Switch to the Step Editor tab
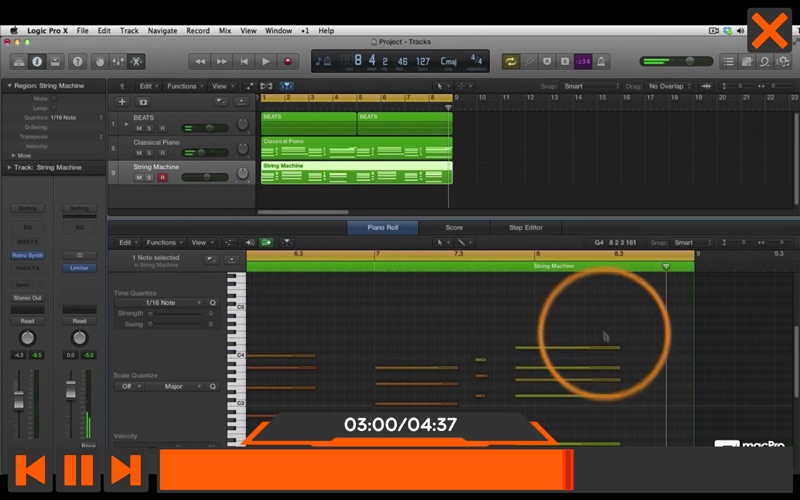Image resolution: width=800 pixels, height=500 pixels. click(526, 228)
